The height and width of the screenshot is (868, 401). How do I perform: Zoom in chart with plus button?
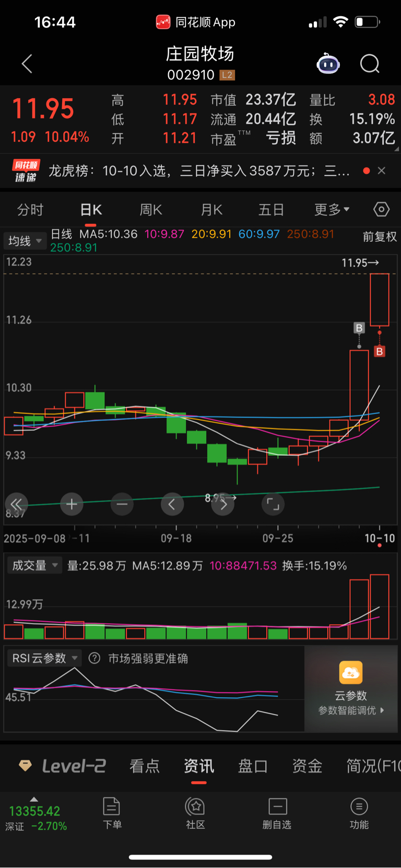[72, 504]
